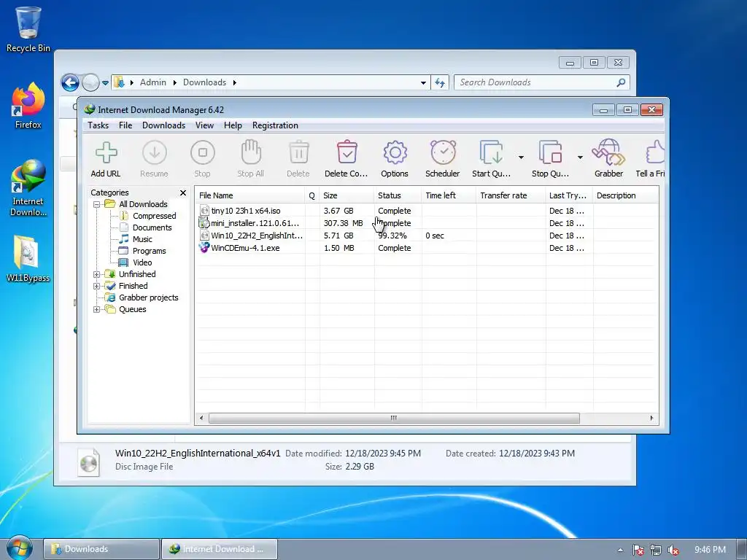Click the muted volume tray icon
Screen dimensions: 747x560
point(673,550)
